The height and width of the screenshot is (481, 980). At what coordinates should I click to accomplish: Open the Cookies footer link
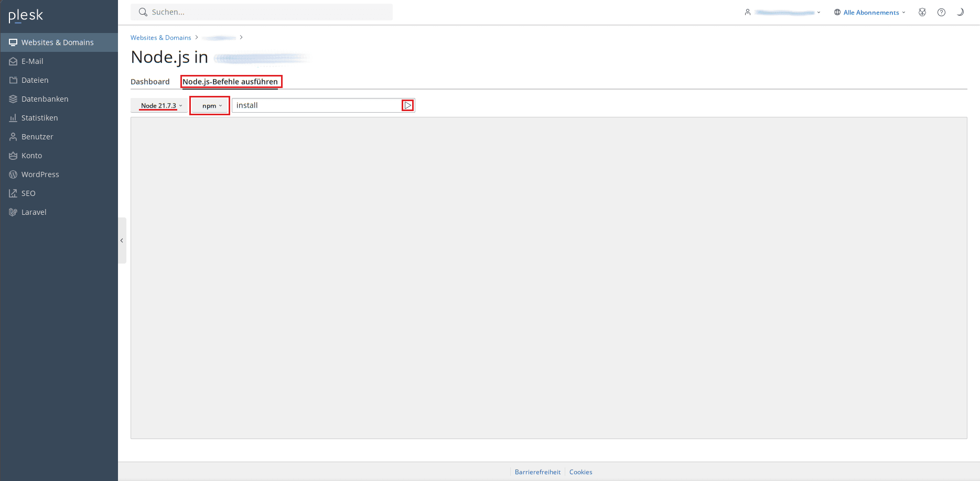pos(581,472)
